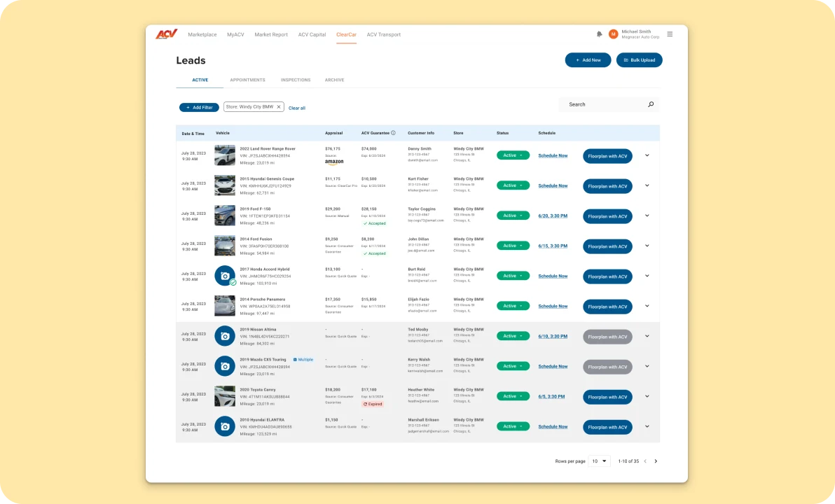Go to the previous page arrow
The width and height of the screenshot is (835, 504).
click(x=645, y=461)
